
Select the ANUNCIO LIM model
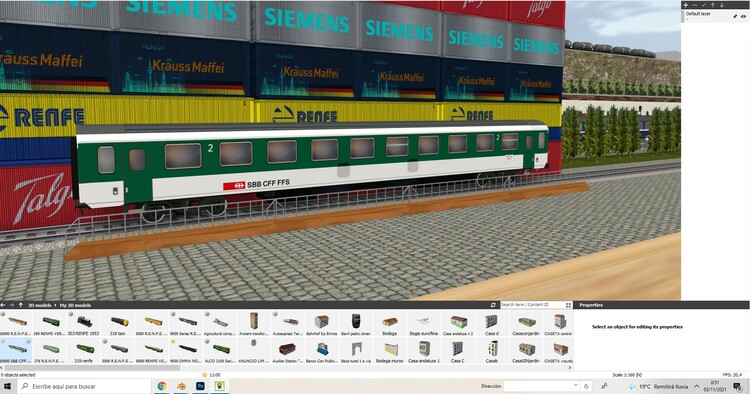(254, 351)
